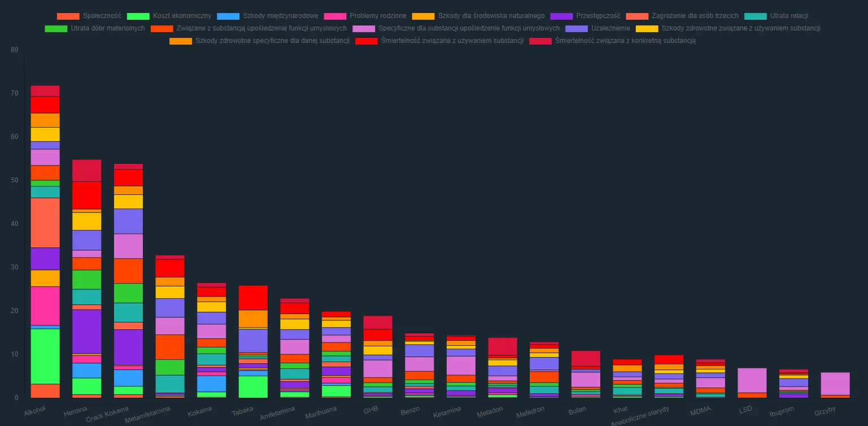Click the large salmon segment in Alkohol bar

tap(45, 223)
